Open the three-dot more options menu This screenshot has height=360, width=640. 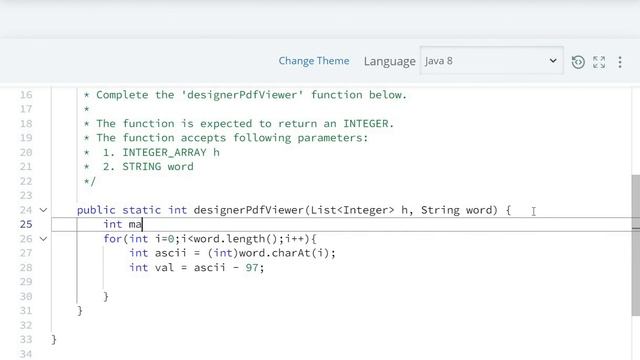[620, 62]
